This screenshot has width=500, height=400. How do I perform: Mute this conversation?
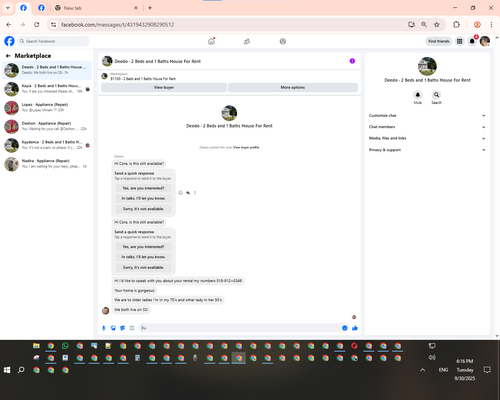[x=418, y=95]
